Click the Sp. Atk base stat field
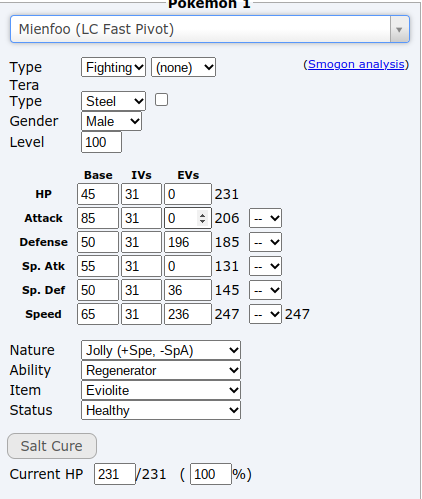422x499 pixels. pyautogui.click(x=98, y=266)
